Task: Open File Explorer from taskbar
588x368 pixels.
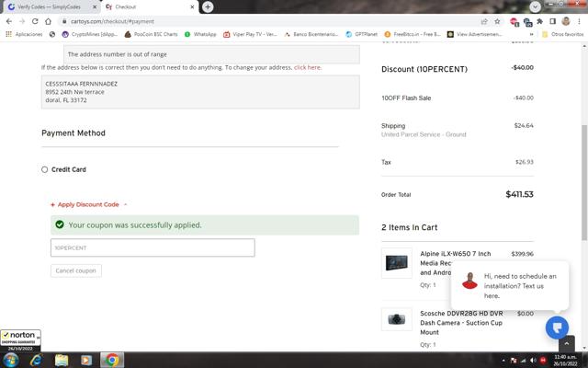Action: click(x=62, y=360)
